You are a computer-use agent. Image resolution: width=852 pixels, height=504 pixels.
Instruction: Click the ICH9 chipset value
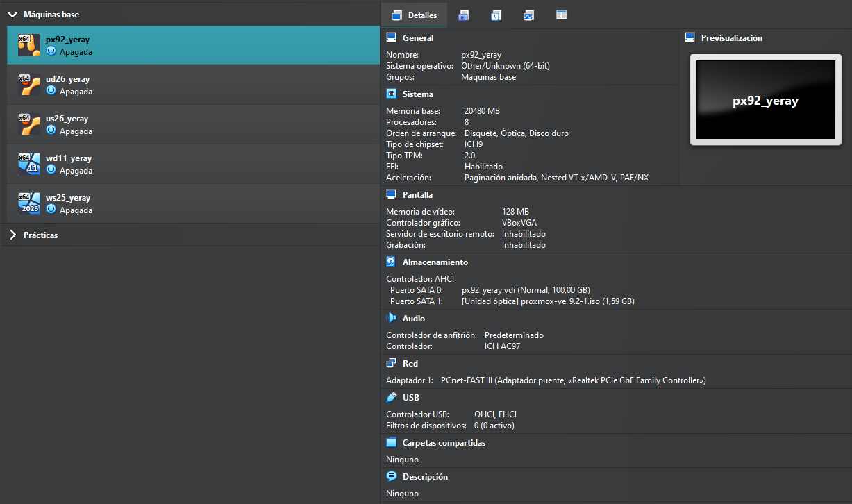tap(474, 144)
